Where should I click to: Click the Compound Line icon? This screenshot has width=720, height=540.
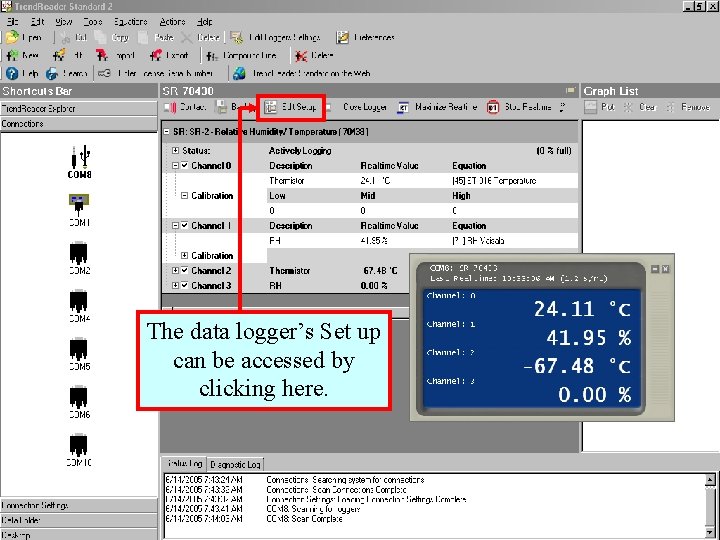coord(212,56)
